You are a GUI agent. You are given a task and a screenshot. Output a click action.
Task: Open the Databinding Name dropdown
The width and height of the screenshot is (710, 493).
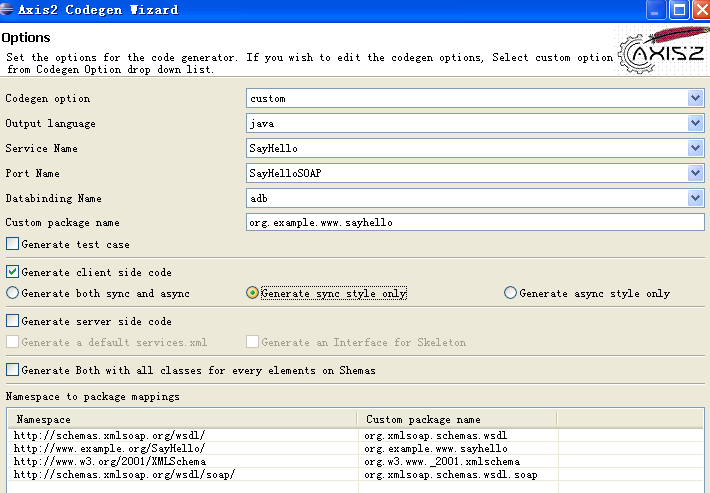coord(695,198)
